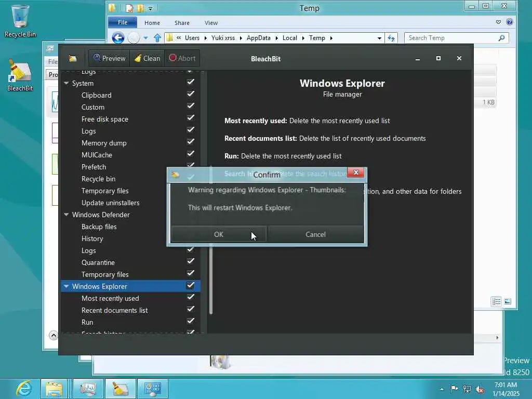Viewport: 532px width, 399px height.
Task: Open Control Panel taskbar button
Action: [152, 389]
